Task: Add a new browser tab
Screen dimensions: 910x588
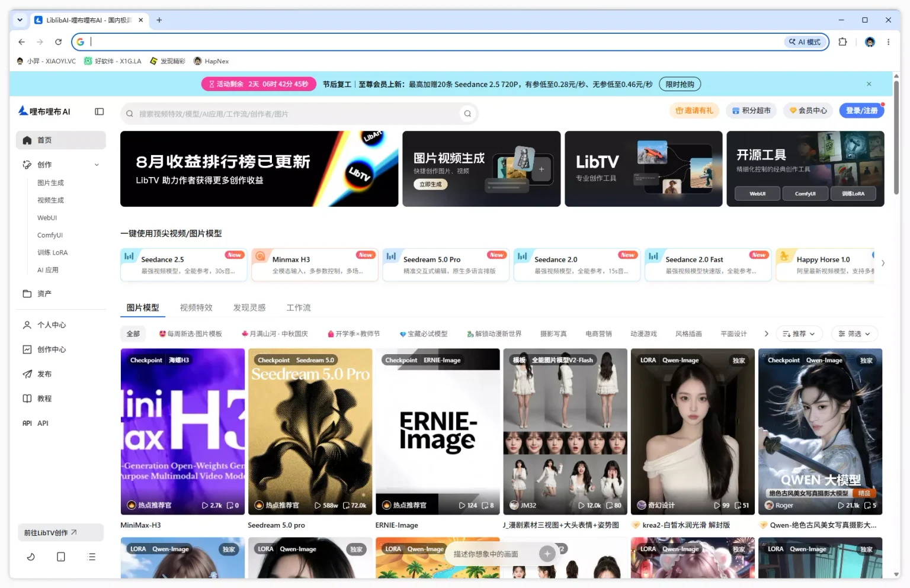Action: [x=159, y=20]
